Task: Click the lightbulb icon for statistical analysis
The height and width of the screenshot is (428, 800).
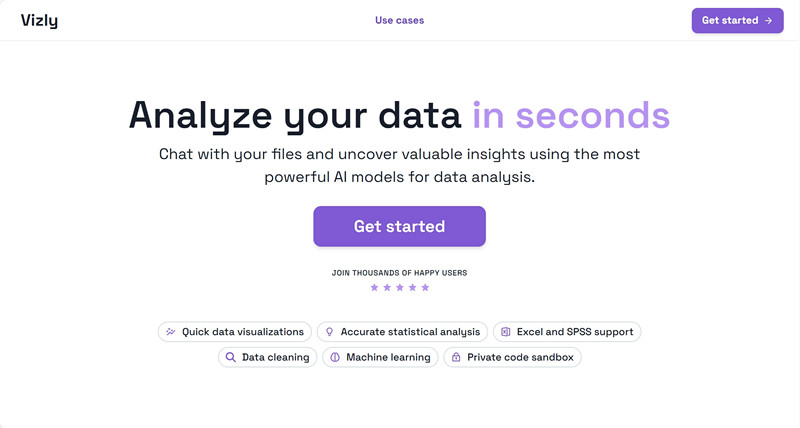Action: click(x=330, y=332)
